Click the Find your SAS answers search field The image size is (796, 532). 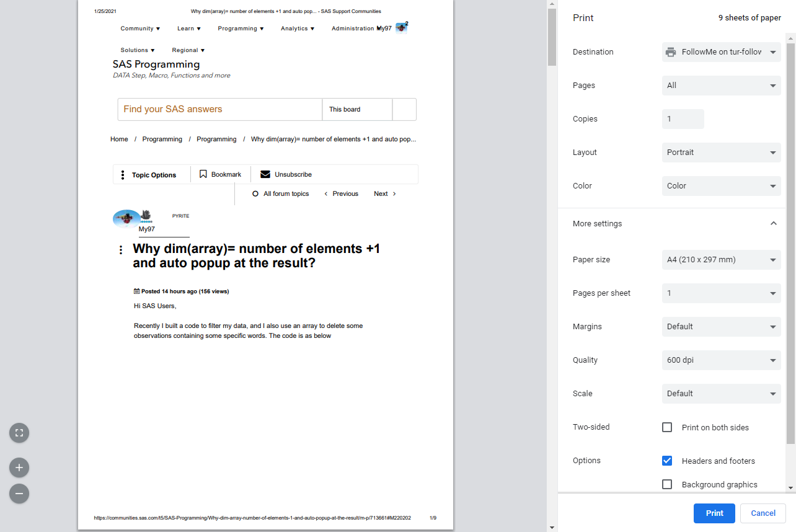[x=219, y=109]
